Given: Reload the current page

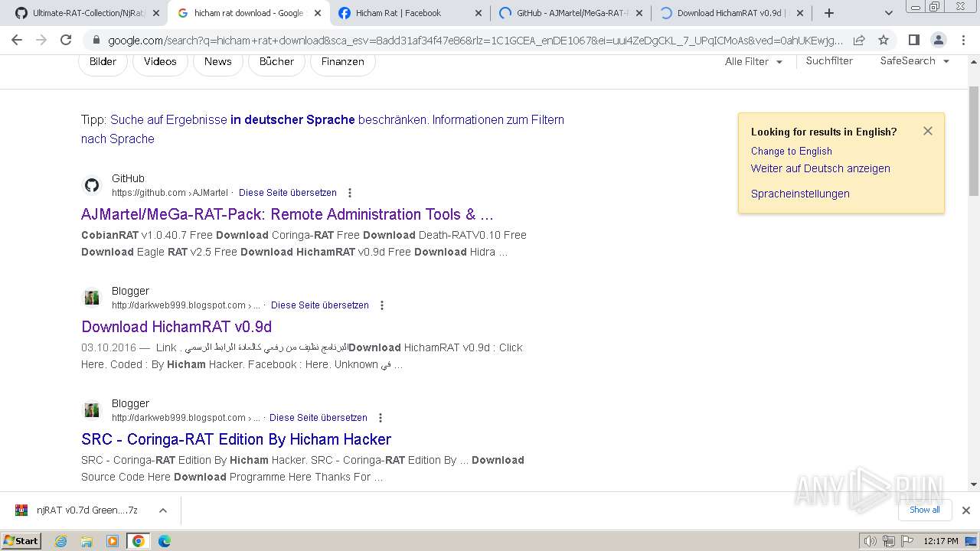Looking at the screenshot, I should click(66, 40).
